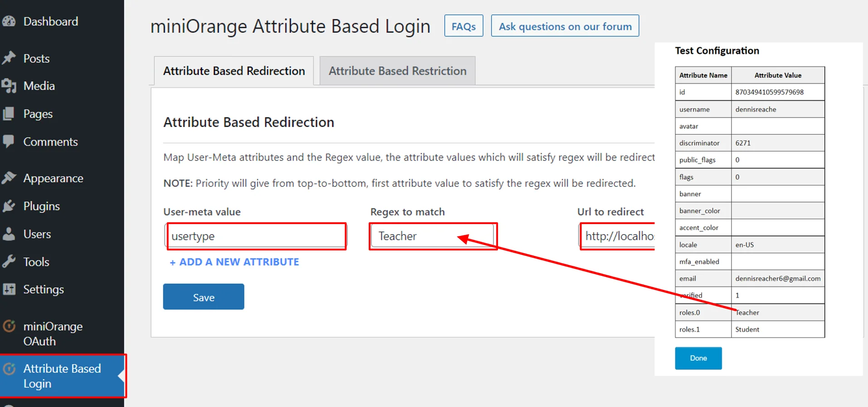
Task: Click the Settings sliders icon
Action: 9,289
